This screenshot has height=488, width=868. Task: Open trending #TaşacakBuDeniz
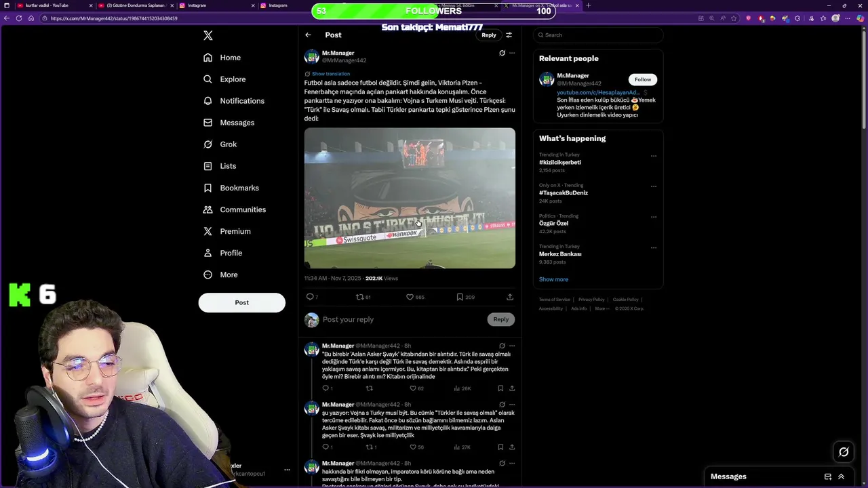click(564, 193)
